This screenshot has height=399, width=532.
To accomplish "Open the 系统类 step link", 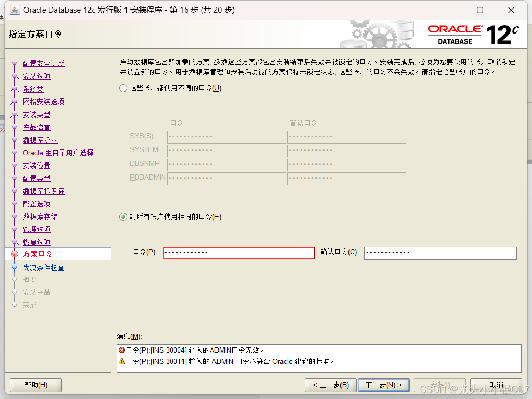I will tap(33, 89).
